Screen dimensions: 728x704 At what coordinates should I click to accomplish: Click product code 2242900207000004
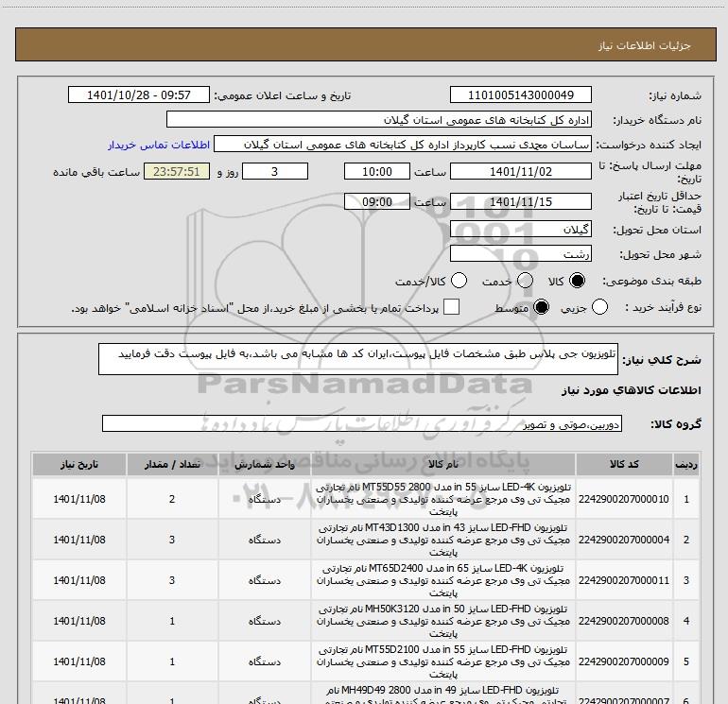coord(624,540)
